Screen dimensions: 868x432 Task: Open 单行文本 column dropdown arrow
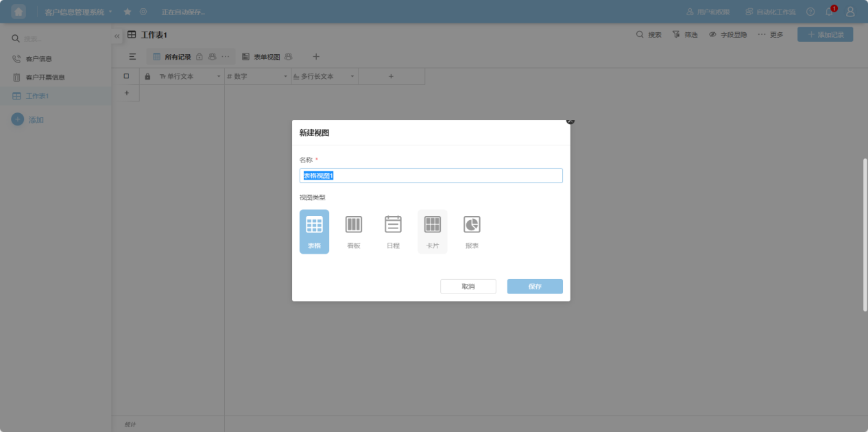coord(219,77)
